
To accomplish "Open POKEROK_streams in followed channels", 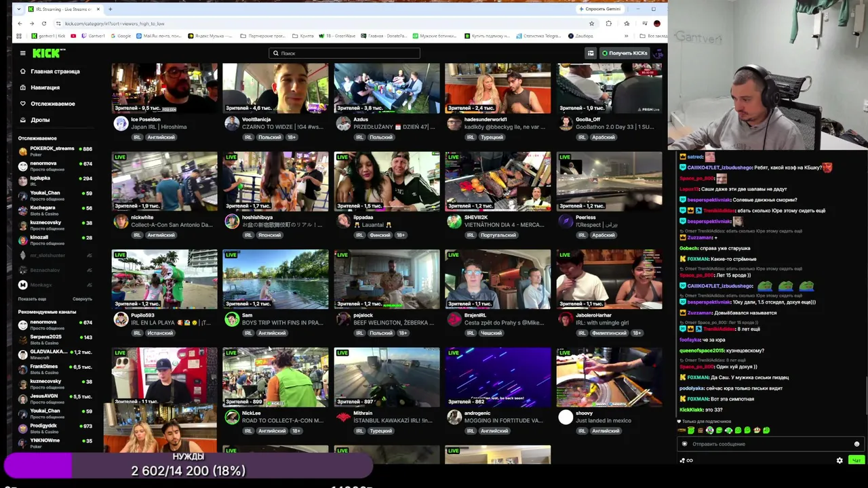I will (56, 150).
